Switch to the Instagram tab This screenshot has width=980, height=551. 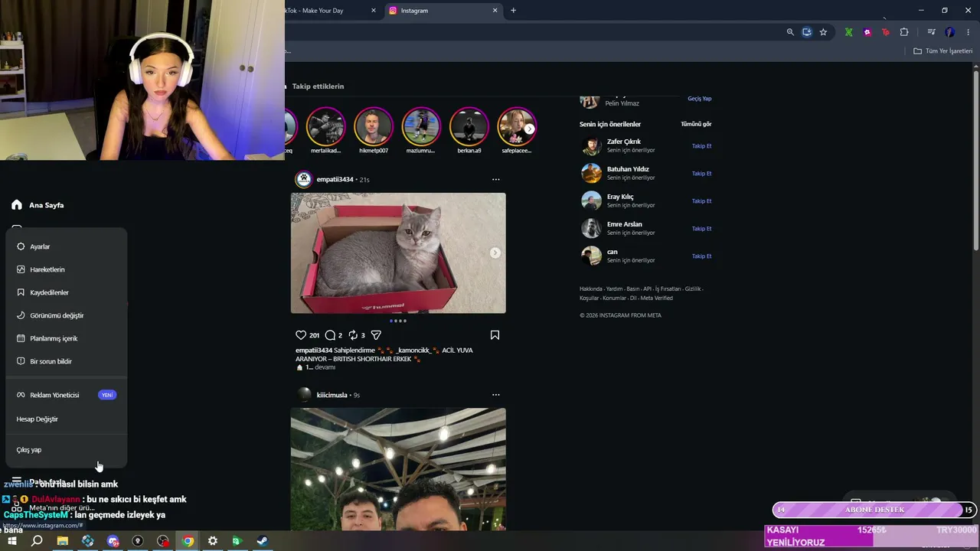point(443,11)
